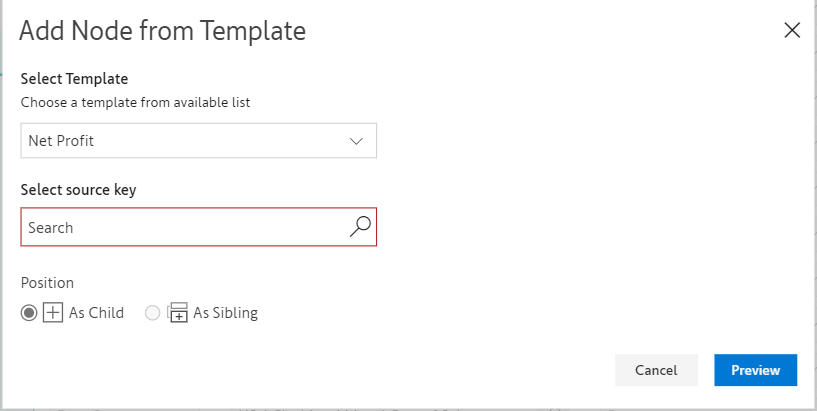Click the 'Search' placeholder text
The image size is (817, 411).
click(x=51, y=228)
